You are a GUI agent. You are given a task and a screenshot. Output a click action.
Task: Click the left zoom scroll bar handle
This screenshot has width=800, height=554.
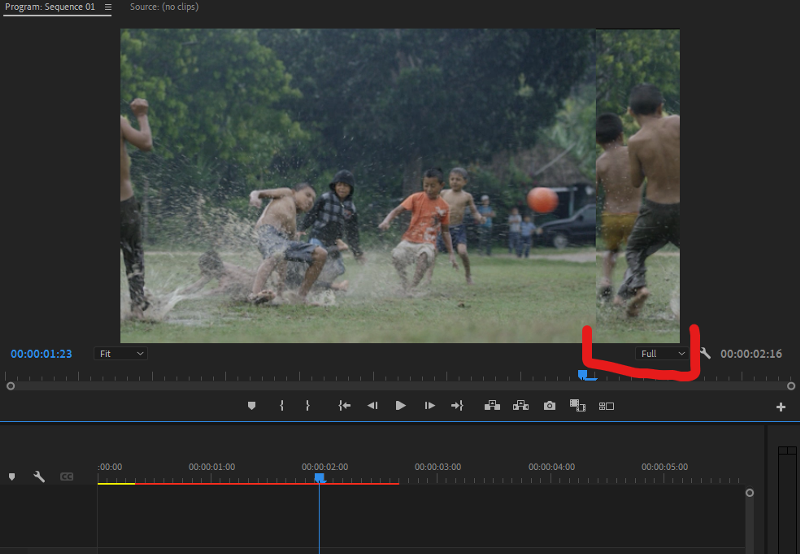coord(10,386)
